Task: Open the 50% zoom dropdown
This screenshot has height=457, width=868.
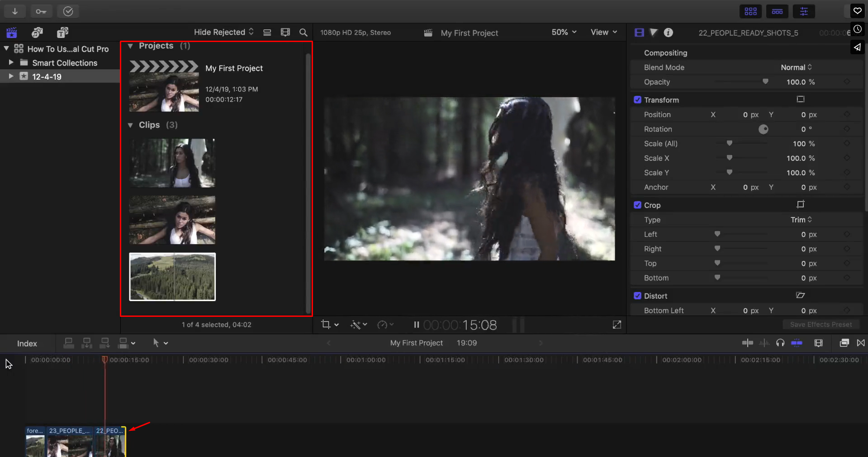Action: pyautogui.click(x=564, y=32)
